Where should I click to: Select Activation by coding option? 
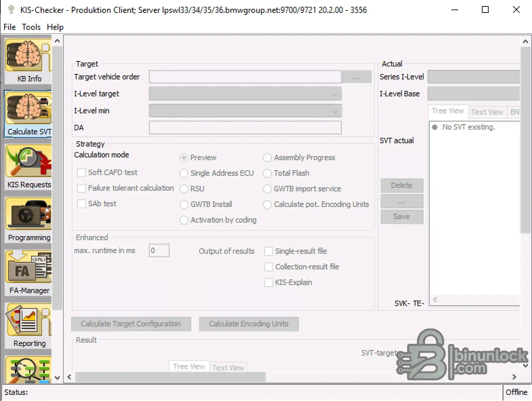pyautogui.click(x=184, y=220)
